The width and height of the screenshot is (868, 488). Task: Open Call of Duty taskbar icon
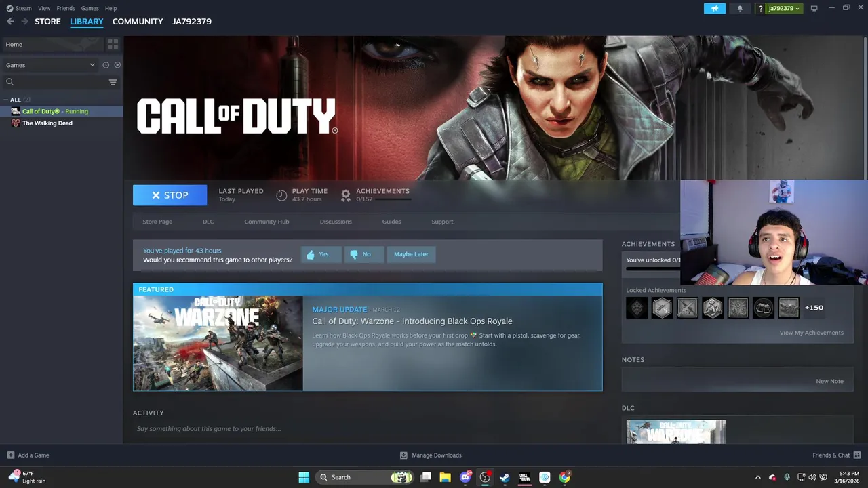[524, 477]
